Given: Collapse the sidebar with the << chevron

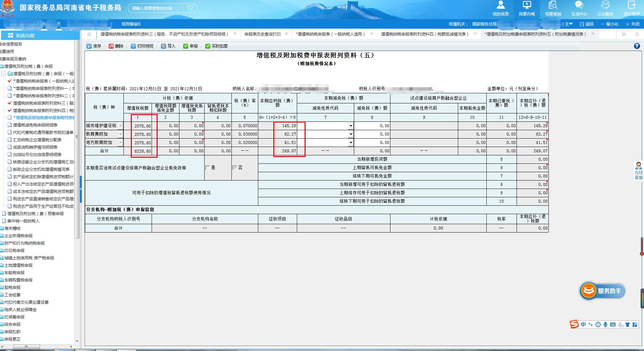Looking at the screenshot, I should click(90, 34).
